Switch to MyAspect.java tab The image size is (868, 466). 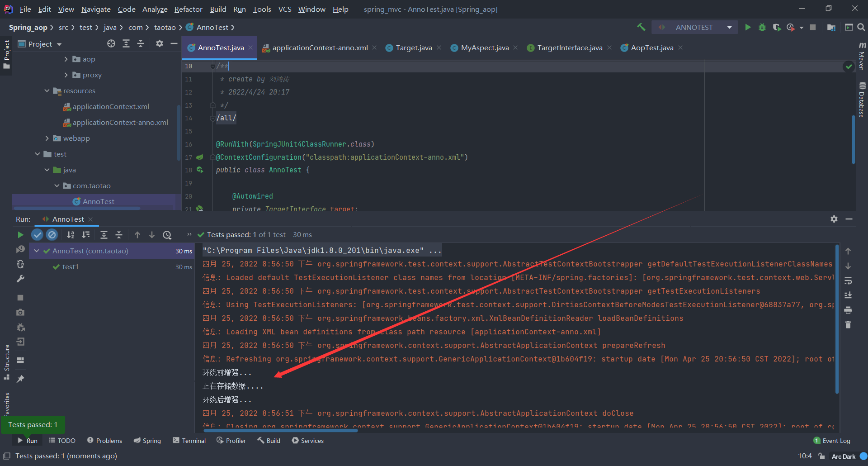[485, 48]
